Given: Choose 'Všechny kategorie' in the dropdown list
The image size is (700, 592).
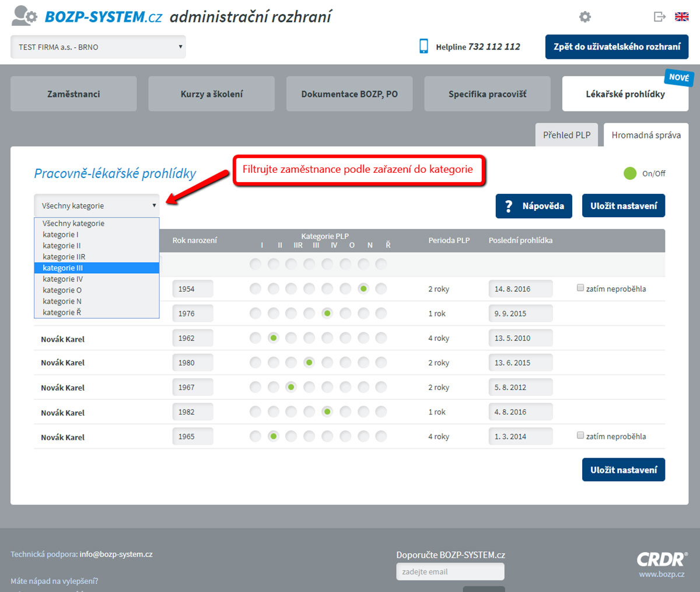Looking at the screenshot, I should 97,224.
